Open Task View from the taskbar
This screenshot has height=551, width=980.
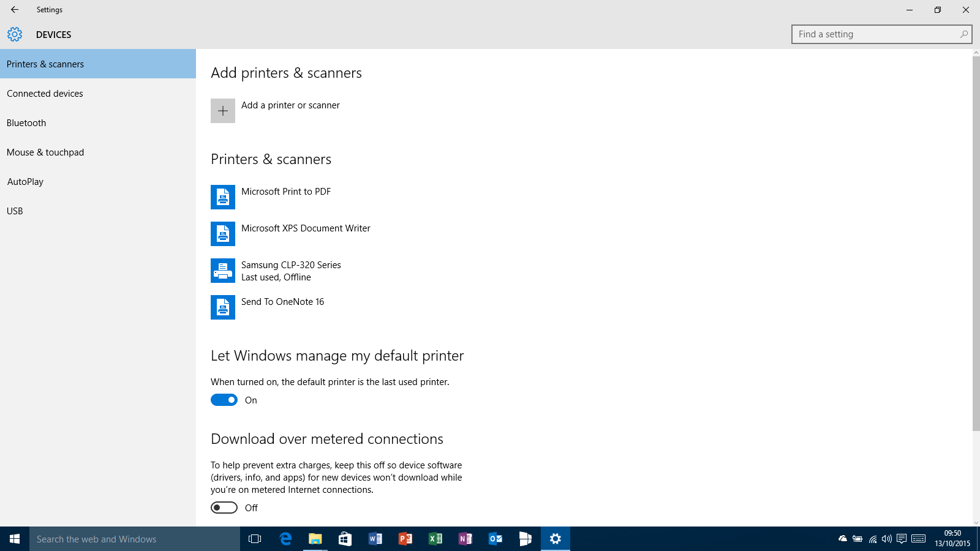pos(255,539)
